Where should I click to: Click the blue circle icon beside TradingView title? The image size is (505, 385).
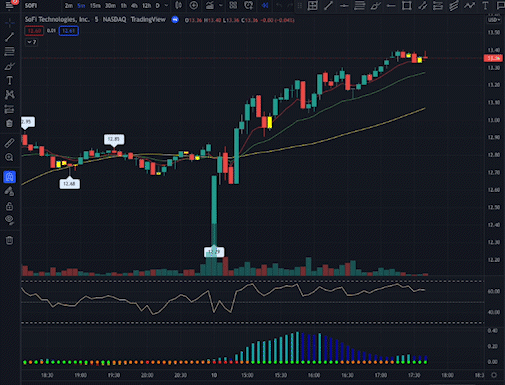click(175, 20)
